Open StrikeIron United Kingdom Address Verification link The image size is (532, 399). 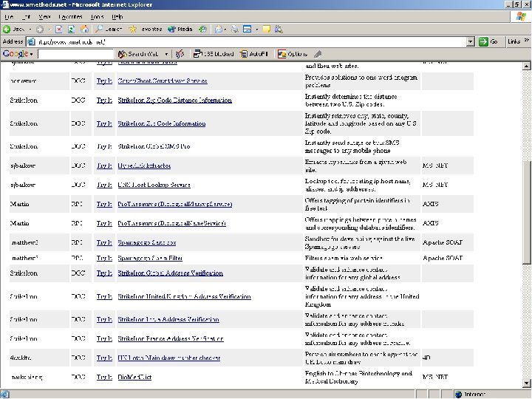184,296
